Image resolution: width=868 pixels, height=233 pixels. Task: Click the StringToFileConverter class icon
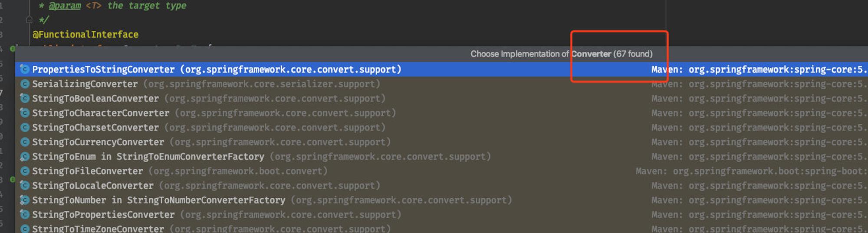(25, 171)
